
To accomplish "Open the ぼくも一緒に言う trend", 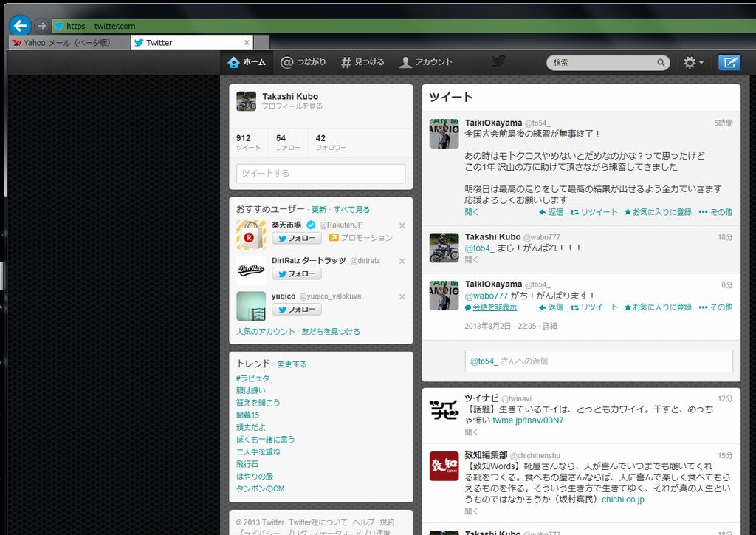I will (265, 440).
